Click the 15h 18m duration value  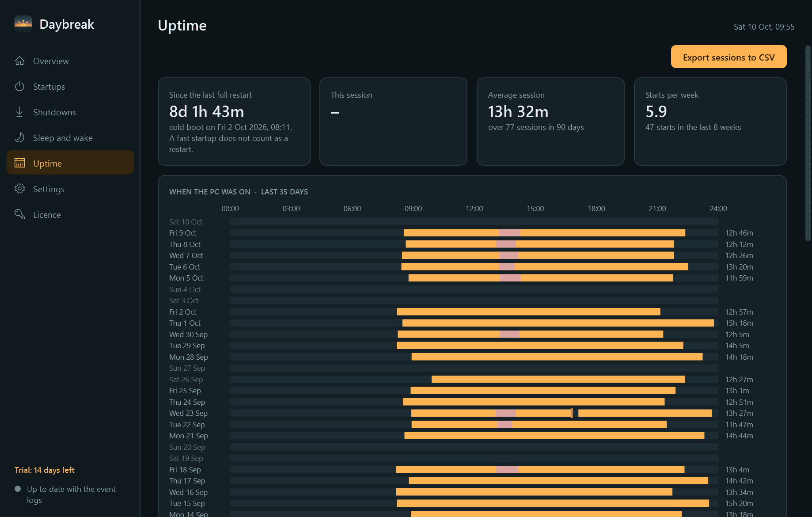[739, 323]
